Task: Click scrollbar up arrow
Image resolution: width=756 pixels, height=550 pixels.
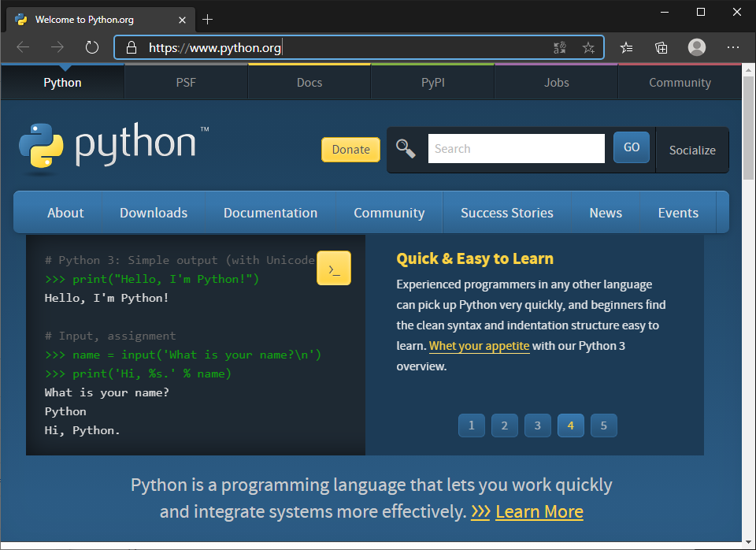Action: pos(748,70)
